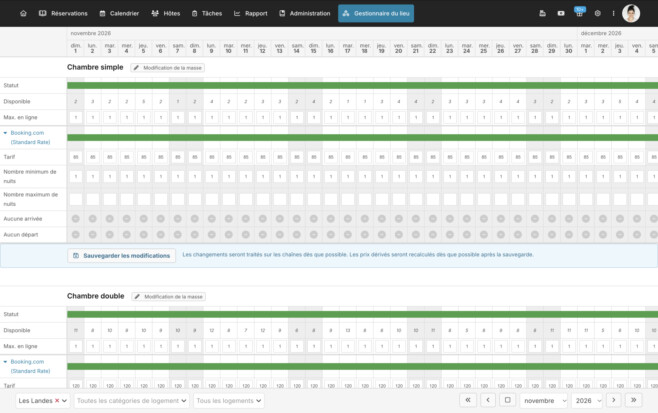Edit Chambre simple Tarif for dim. 1
658x413 pixels.
pos(76,157)
